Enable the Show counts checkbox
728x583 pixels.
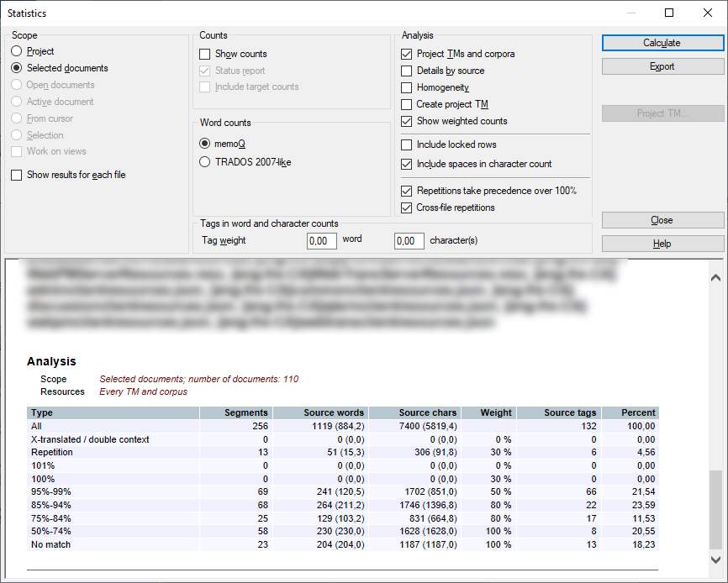click(204, 54)
